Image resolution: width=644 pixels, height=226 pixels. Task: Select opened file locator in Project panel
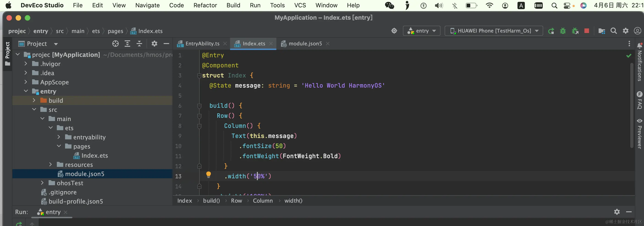[x=115, y=44]
